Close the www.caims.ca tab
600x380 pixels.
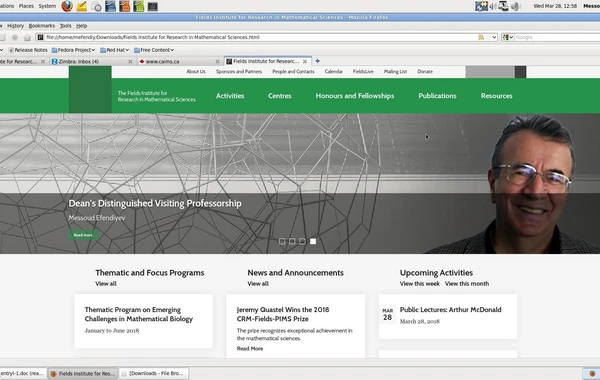click(217, 61)
